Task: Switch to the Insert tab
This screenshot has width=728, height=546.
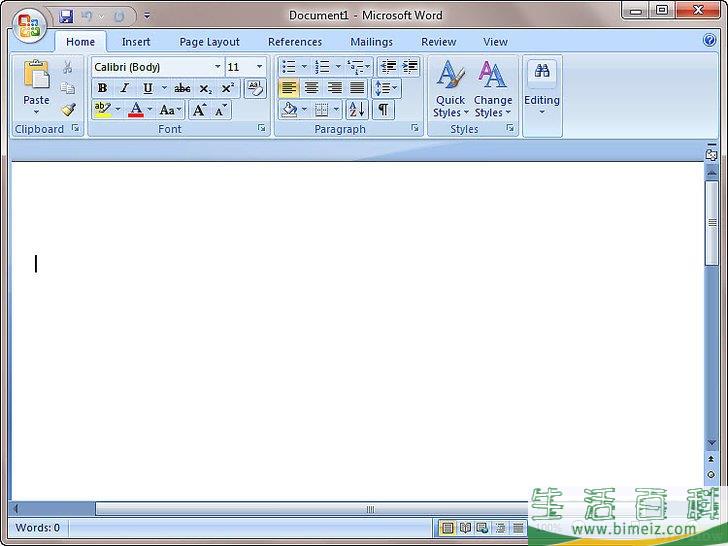Action: [136, 42]
